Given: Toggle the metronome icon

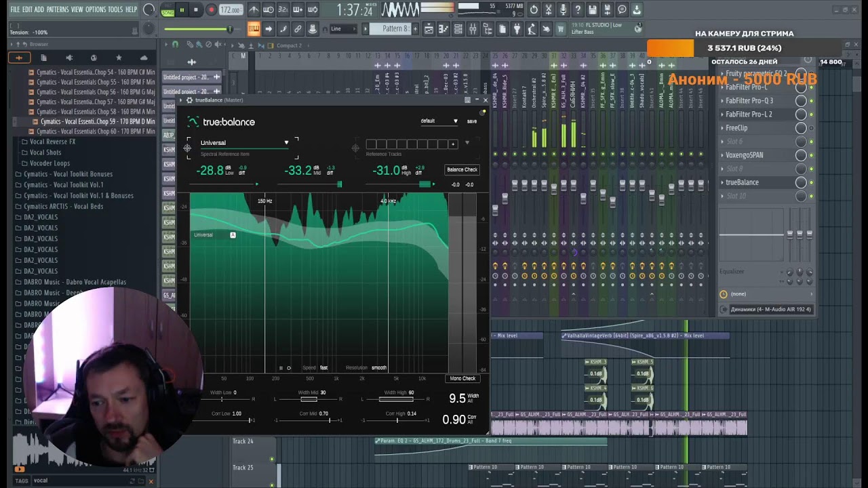Looking at the screenshot, I should [254, 10].
